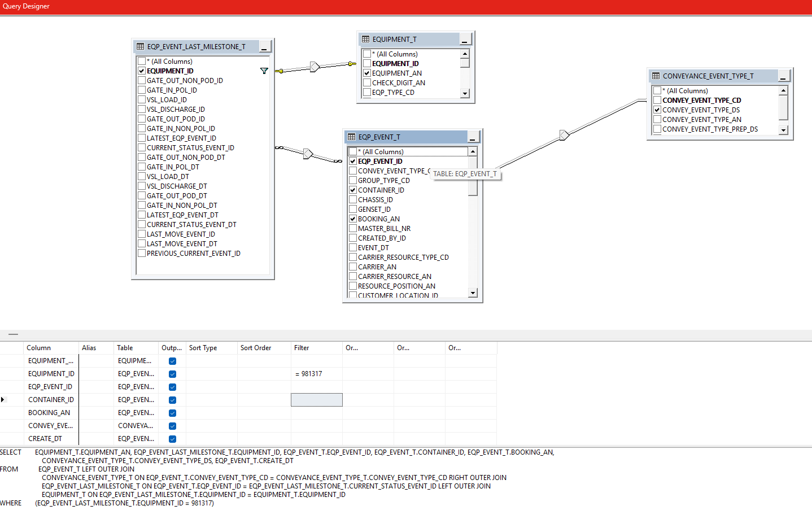Click the Alias column header
This screenshot has height=519, width=812.
pyautogui.click(x=96, y=348)
